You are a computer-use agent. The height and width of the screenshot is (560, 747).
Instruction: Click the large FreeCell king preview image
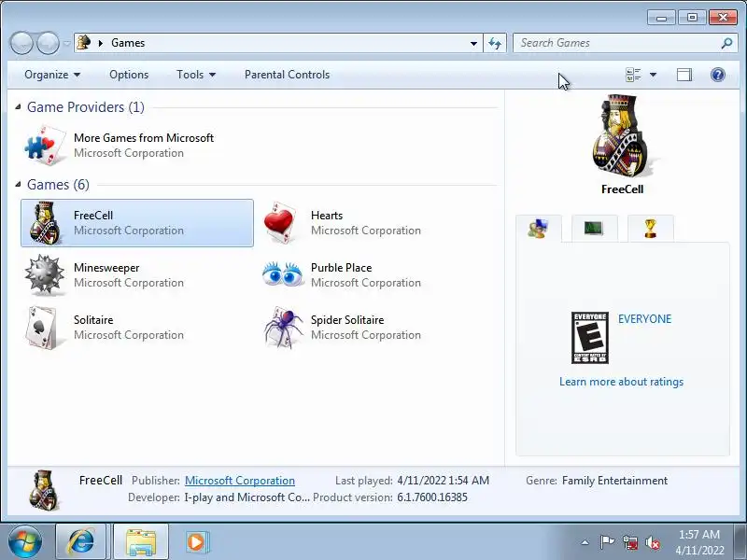[621, 136]
